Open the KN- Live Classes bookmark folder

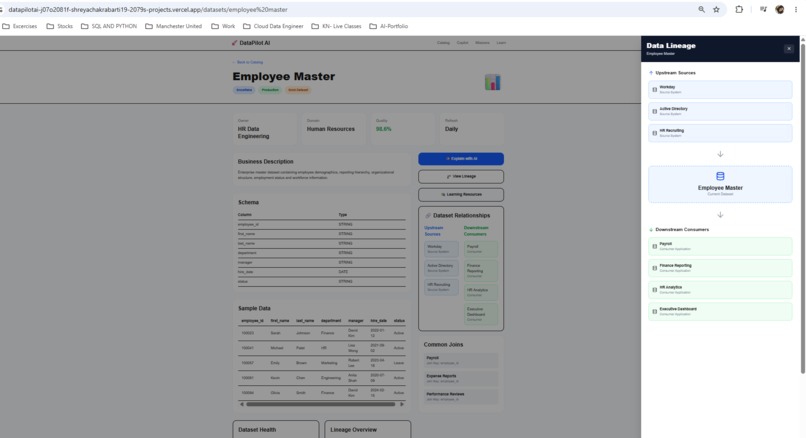coord(336,26)
